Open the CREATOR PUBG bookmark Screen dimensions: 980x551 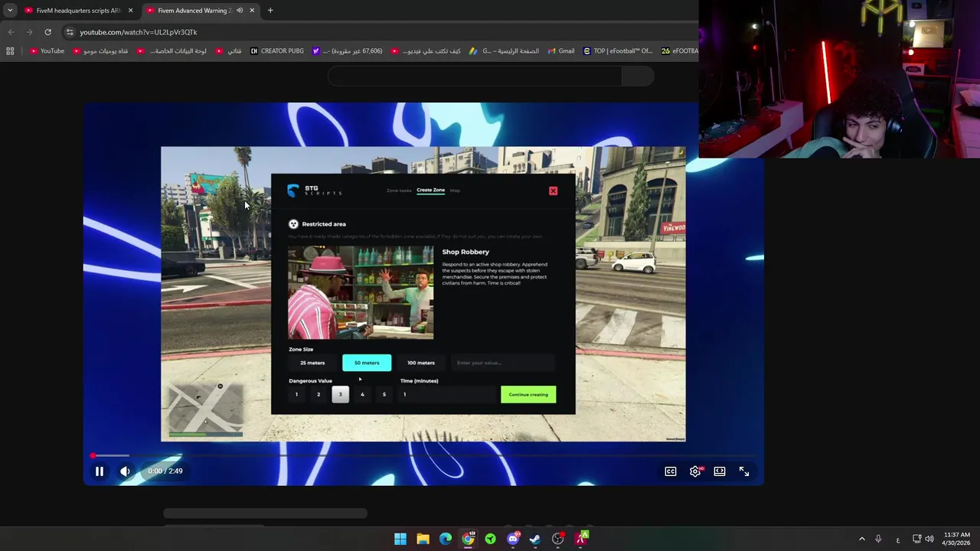tap(277, 51)
